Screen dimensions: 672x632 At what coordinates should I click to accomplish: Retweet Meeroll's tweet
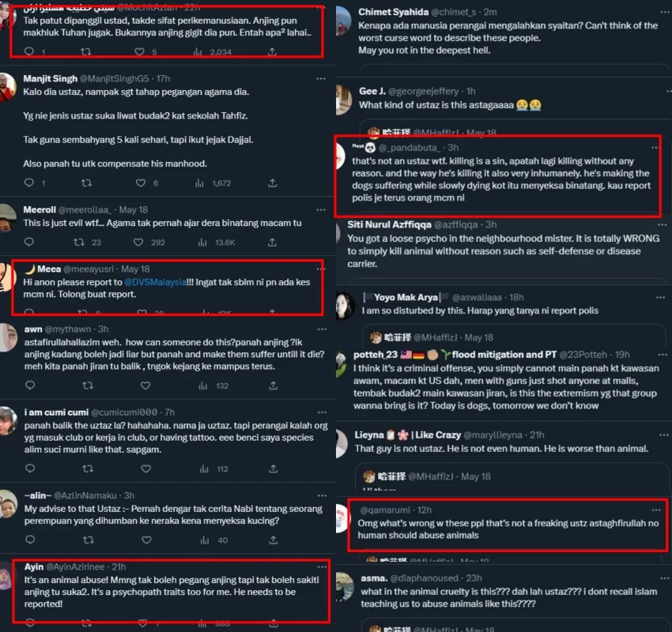point(79,243)
